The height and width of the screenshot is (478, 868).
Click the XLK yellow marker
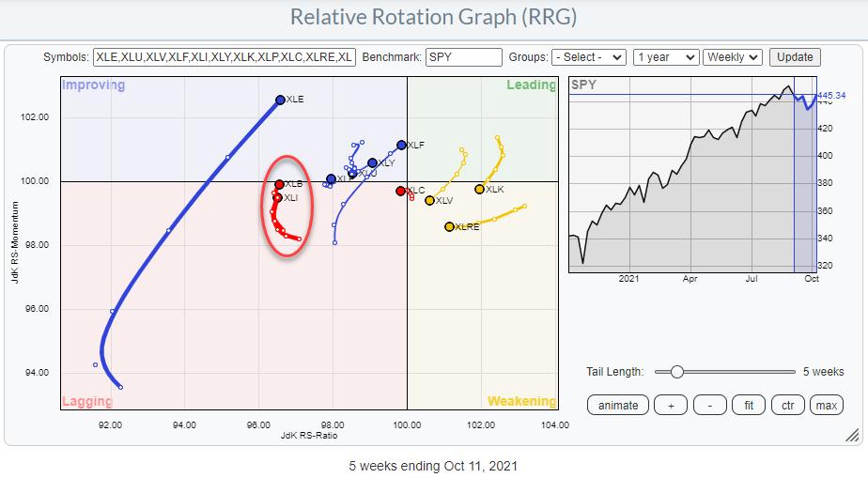[x=479, y=190]
